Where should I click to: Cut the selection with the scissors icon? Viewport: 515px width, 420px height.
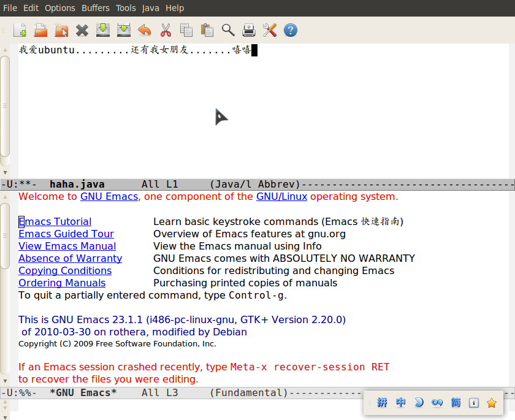(x=166, y=30)
